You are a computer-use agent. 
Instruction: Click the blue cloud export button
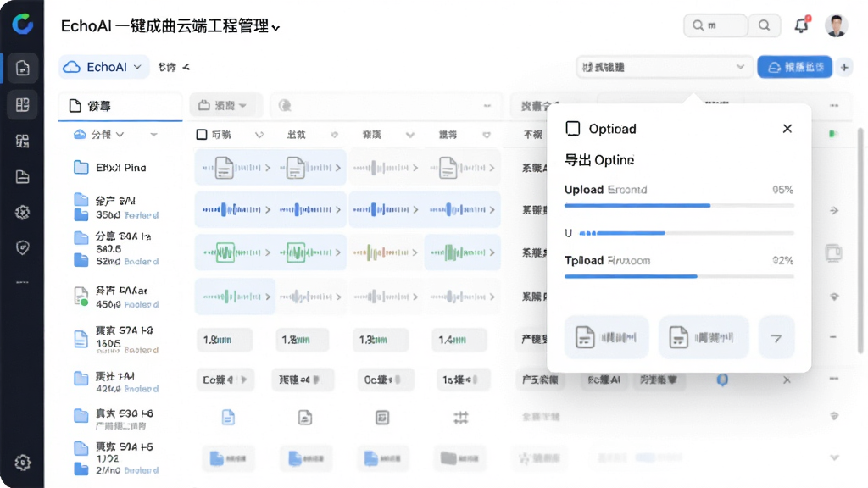pos(794,67)
